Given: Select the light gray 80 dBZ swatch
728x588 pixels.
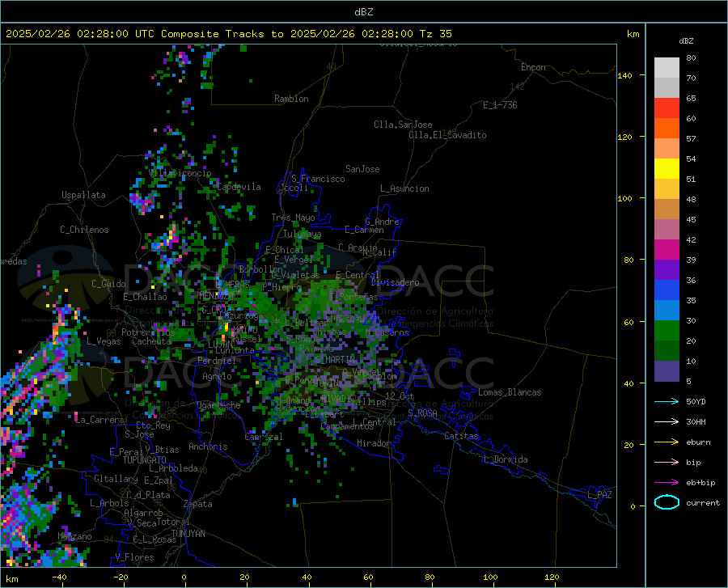Looking at the screenshot, I should coord(667,68).
